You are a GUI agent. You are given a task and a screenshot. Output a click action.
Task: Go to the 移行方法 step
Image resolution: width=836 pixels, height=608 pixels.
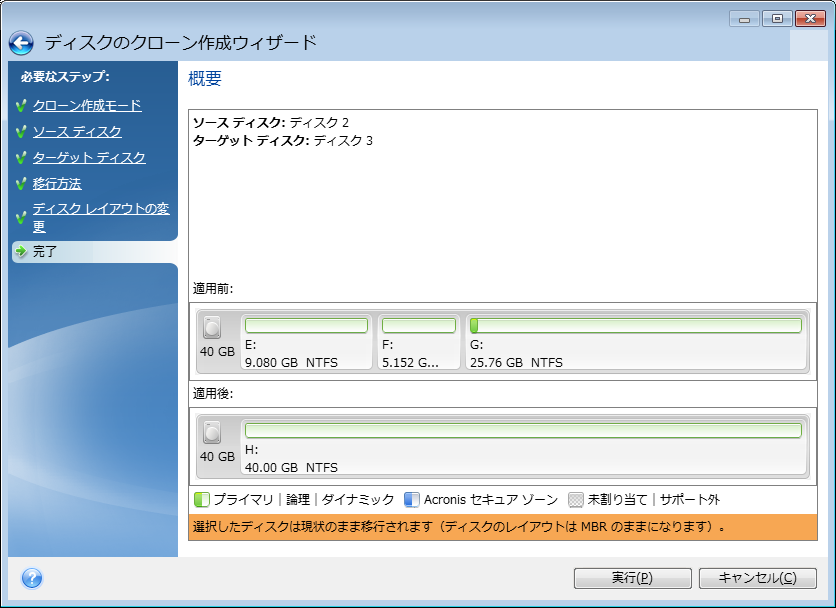point(57,184)
